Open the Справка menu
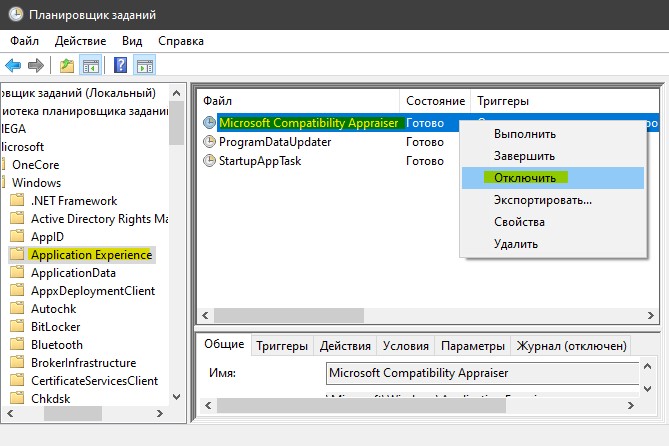669x446 pixels. coord(181,41)
